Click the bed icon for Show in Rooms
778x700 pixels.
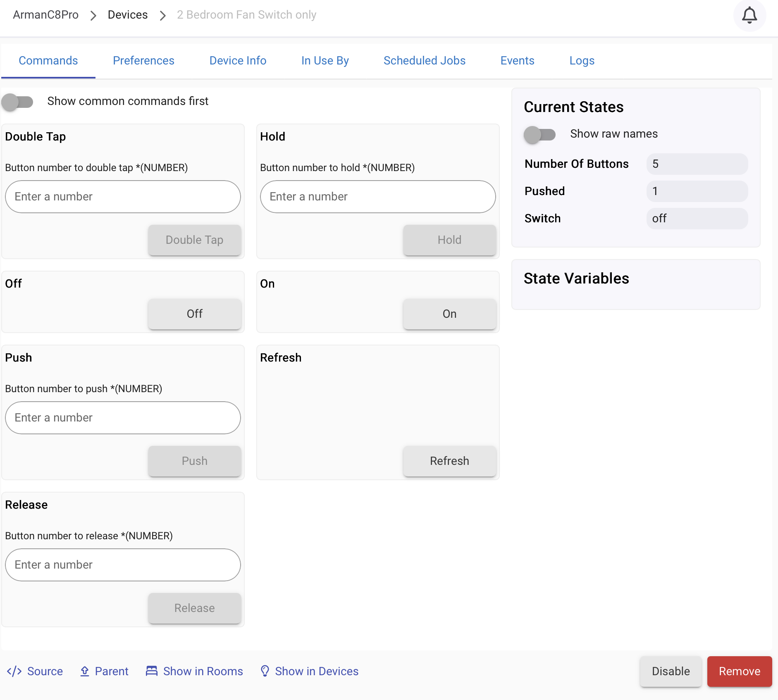pyautogui.click(x=152, y=671)
